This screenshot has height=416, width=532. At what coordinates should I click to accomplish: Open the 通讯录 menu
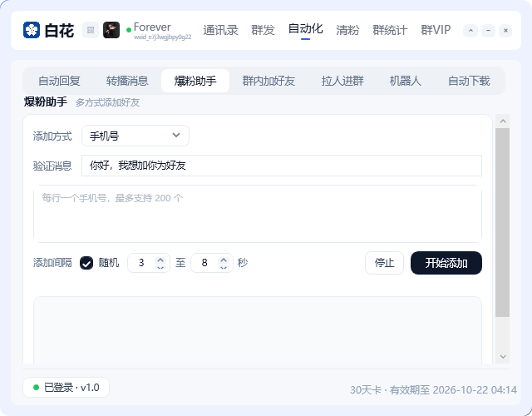tap(221, 30)
